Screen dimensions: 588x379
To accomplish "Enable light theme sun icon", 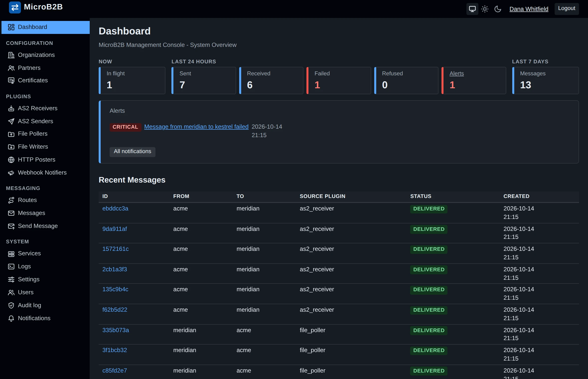I will coord(485,9).
